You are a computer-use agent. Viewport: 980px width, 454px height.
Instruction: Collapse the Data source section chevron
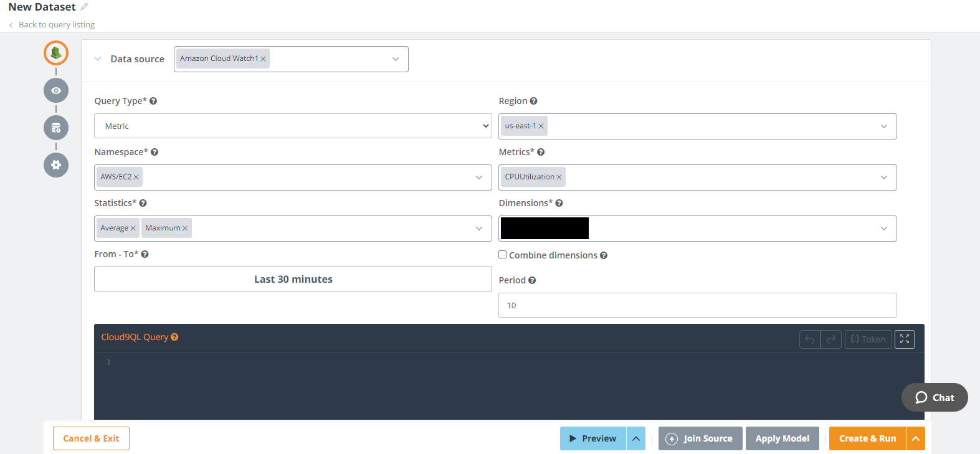coord(98,59)
